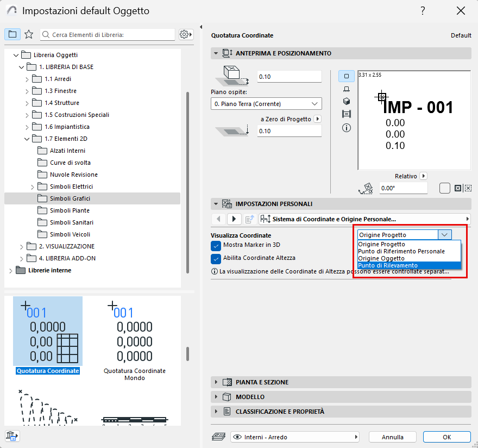Expand 1.1 Arredi folder
478x448 pixels.
point(27,79)
